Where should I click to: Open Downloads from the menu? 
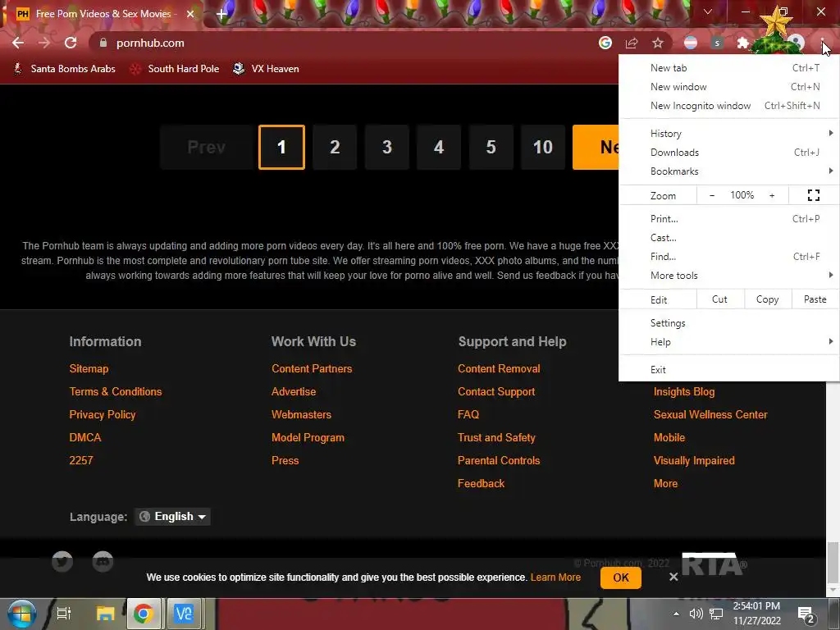728,153
